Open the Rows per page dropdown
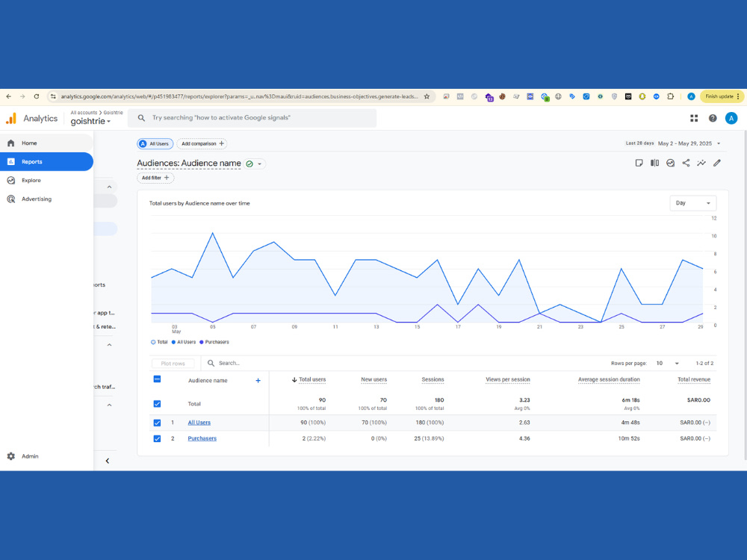This screenshot has width=747, height=560. 667,364
